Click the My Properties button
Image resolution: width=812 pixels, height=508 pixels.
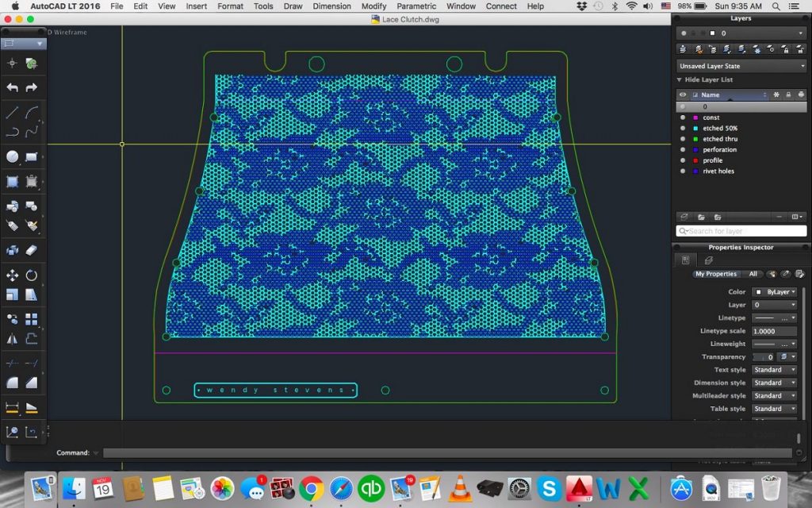pyautogui.click(x=716, y=273)
